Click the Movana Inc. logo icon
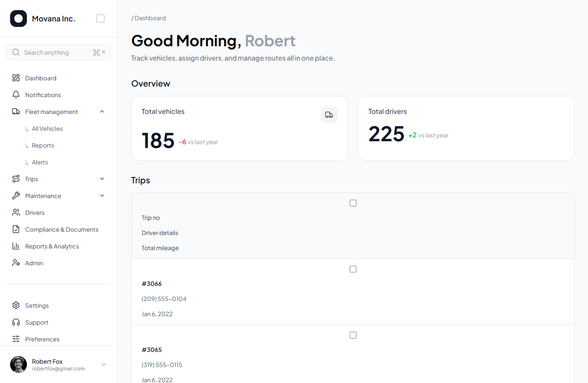588x383 pixels. point(18,18)
